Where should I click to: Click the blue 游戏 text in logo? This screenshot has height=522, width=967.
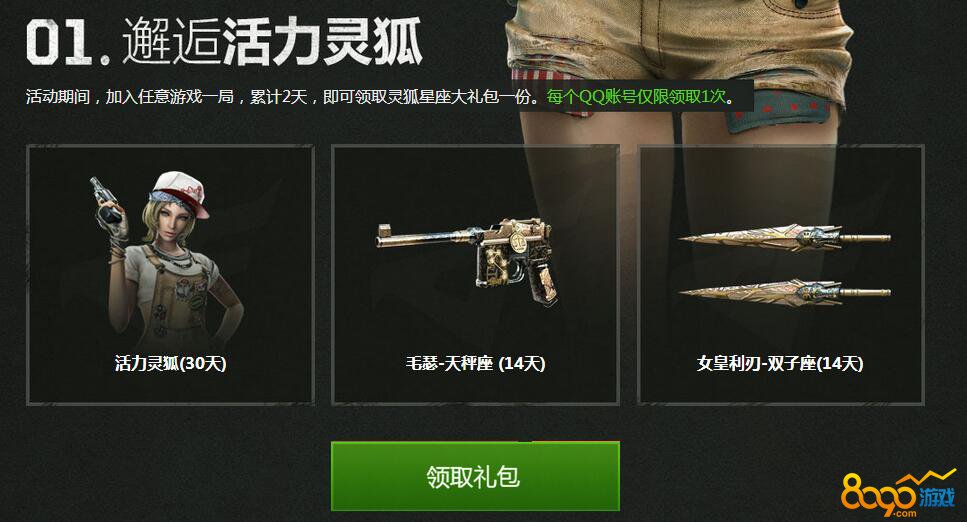tap(937, 497)
